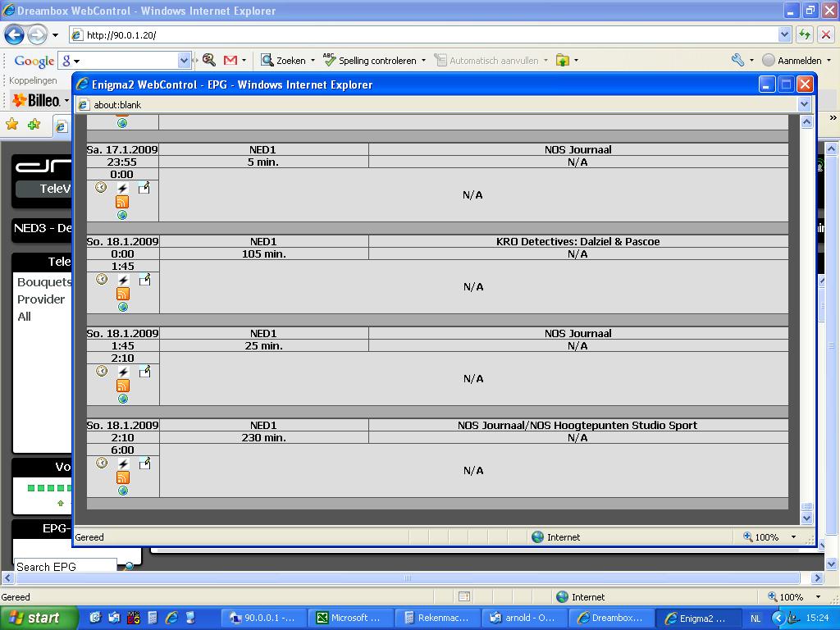Click horizontal scrollbar in main window
Image resolution: width=840 pixels, height=630 pixels.
click(408, 578)
